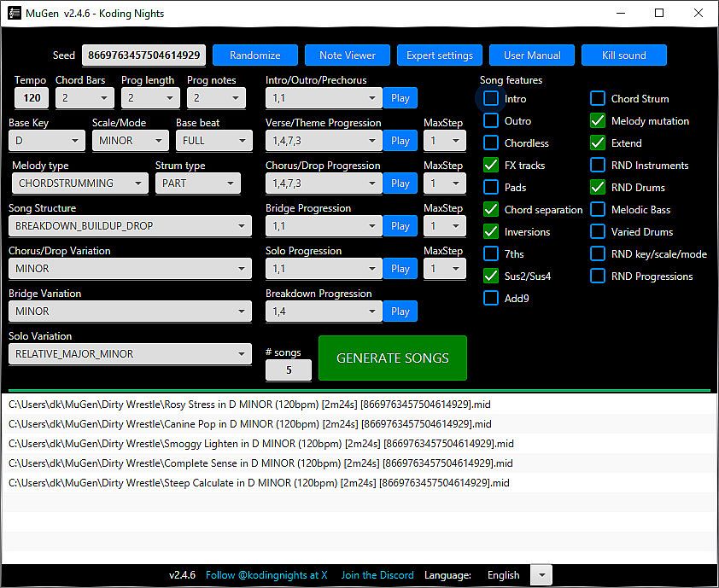
Task: Open Expert settings
Action: point(440,55)
